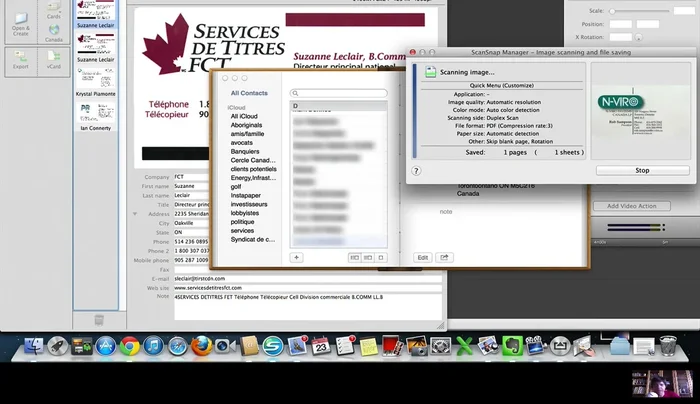
Task: Open the App Store dock icon
Action: 106,346
